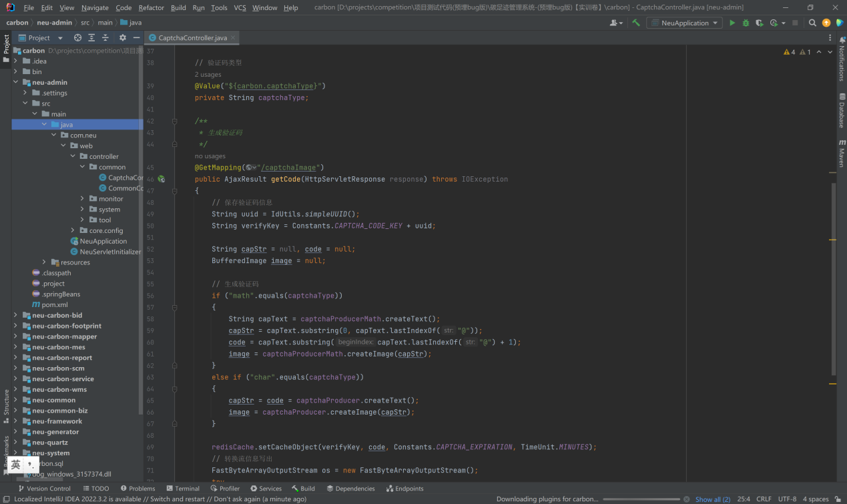Click the 'Show all (2)' link
Screen dimensions: 847x504
coord(713,499)
